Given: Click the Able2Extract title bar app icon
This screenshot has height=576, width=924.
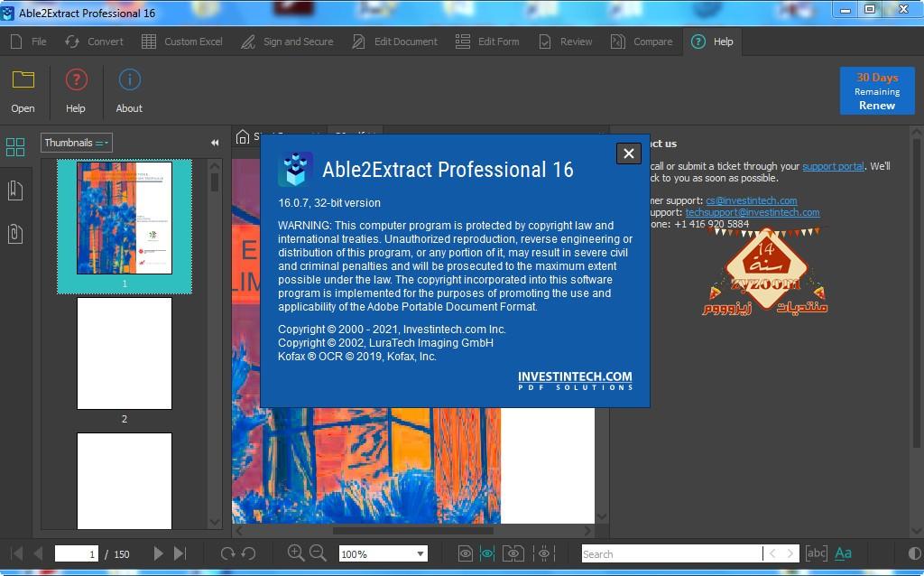Looking at the screenshot, I should pyautogui.click(x=7, y=13).
